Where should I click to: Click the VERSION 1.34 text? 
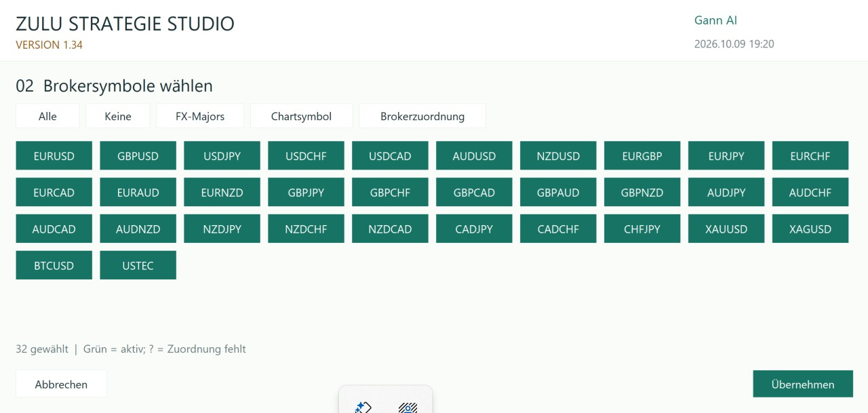coord(49,45)
